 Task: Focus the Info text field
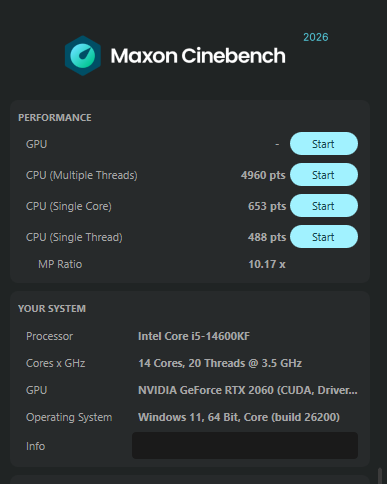tap(245, 445)
